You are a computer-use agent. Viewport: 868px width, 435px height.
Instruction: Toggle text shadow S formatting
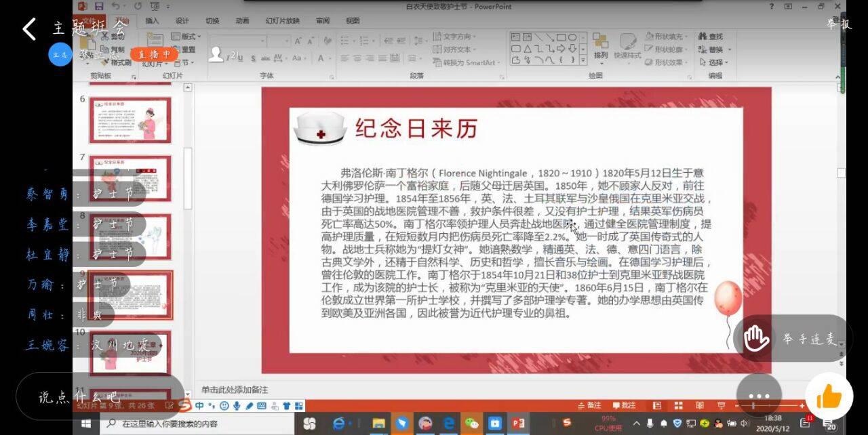coord(253,58)
